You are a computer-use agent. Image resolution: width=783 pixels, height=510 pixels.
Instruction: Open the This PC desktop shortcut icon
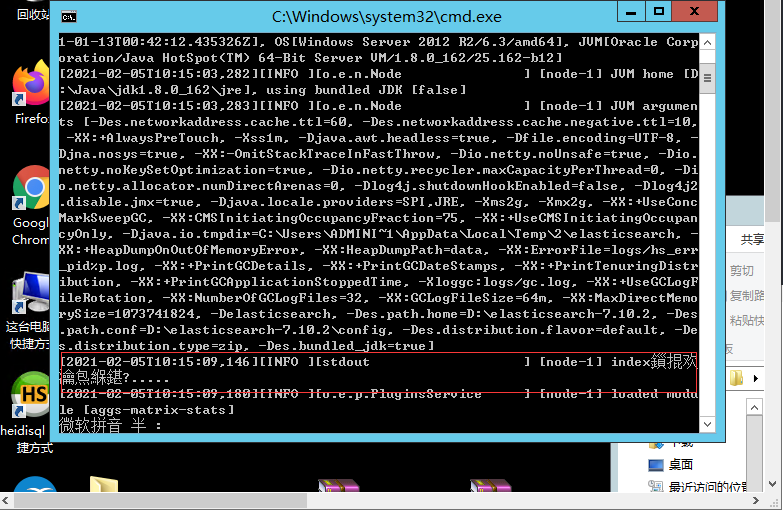pos(31,292)
